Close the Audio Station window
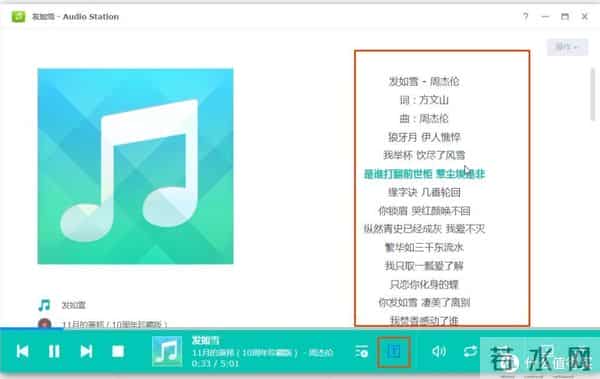Image resolution: width=600 pixels, height=379 pixels. 585,16
